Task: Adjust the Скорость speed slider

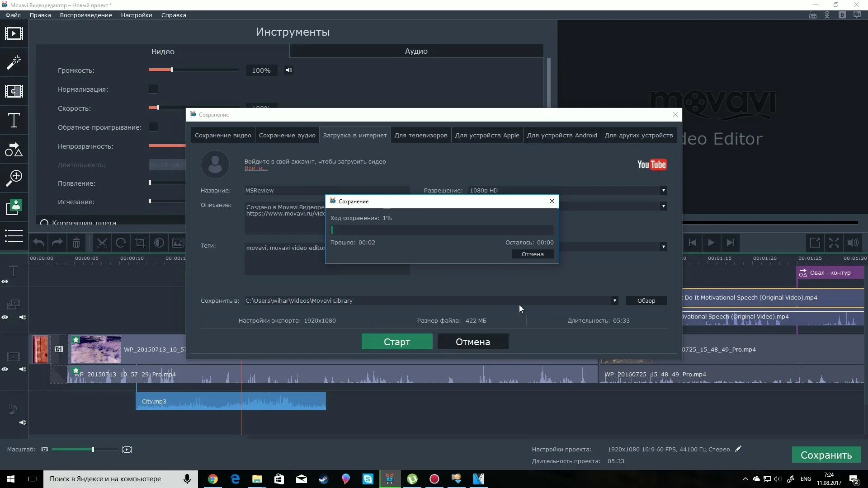Action: click(x=158, y=108)
